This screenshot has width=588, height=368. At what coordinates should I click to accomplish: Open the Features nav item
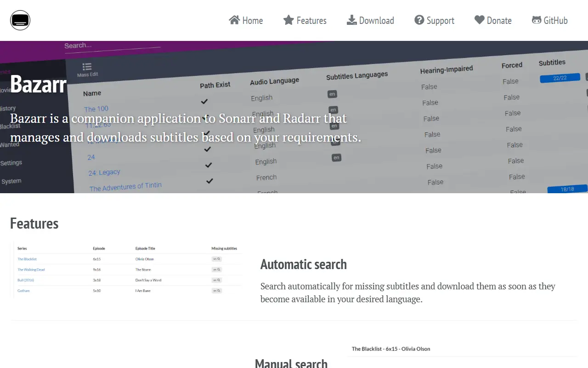[305, 20]
